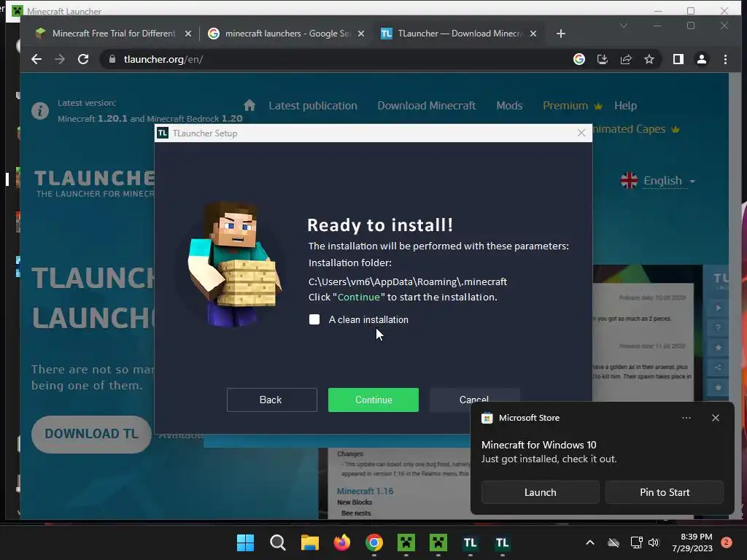Open volume control in system tray
Screen dimensions: 747x560
pos(654,542)
